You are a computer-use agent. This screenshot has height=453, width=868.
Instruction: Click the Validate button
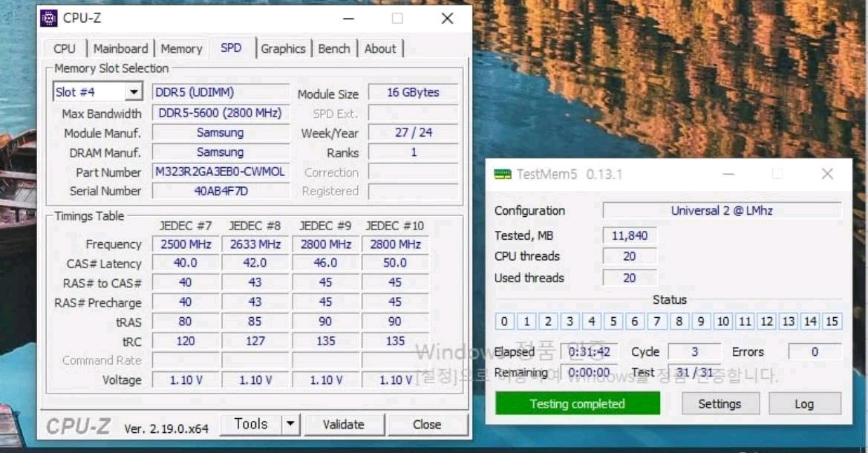coord(343,425)
